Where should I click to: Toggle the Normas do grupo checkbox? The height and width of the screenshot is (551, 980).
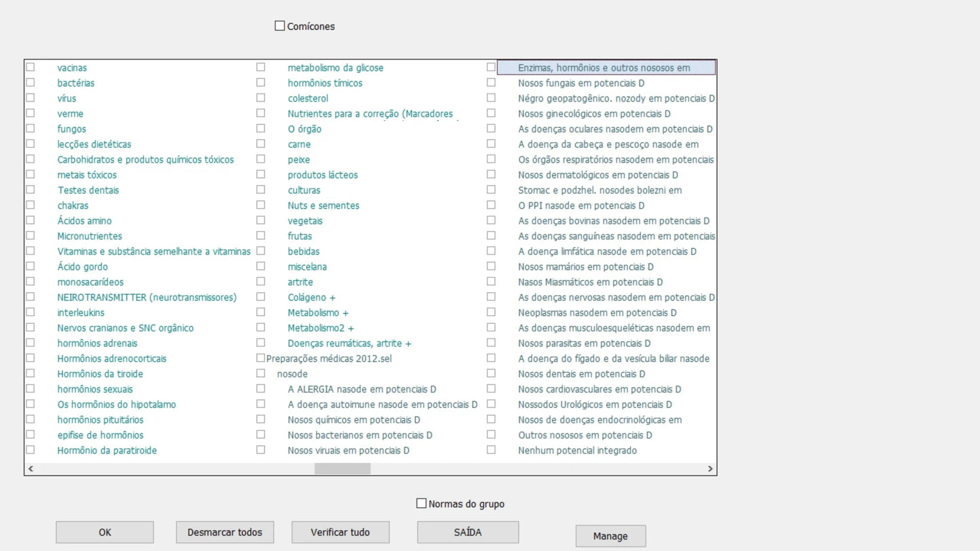421,504
